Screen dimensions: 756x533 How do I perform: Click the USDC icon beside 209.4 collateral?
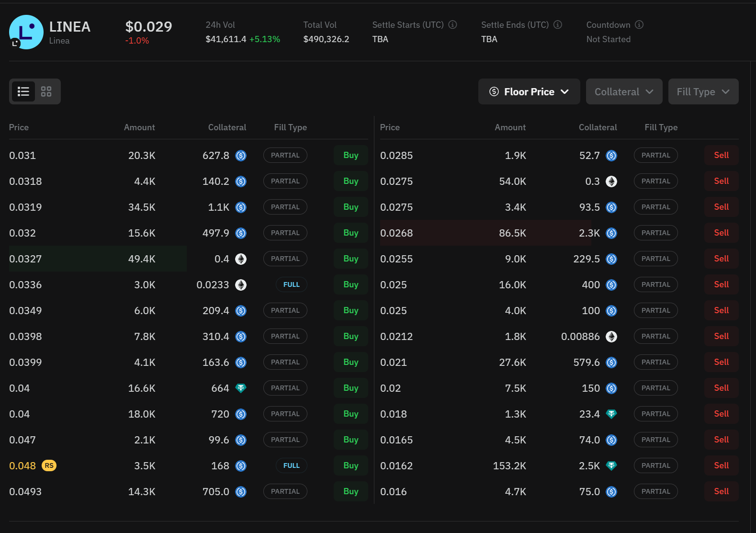click(241, 311)
